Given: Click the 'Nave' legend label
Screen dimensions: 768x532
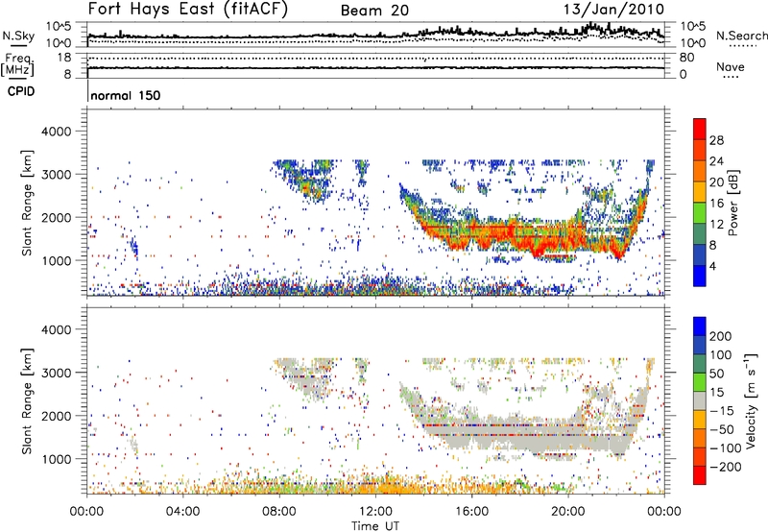Looking at the screenshot, I should [730, 67].
